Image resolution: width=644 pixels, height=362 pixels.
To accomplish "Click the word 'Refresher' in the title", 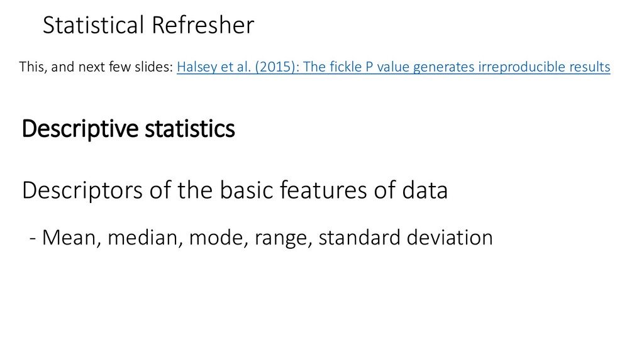I will (x=203, y=25).
